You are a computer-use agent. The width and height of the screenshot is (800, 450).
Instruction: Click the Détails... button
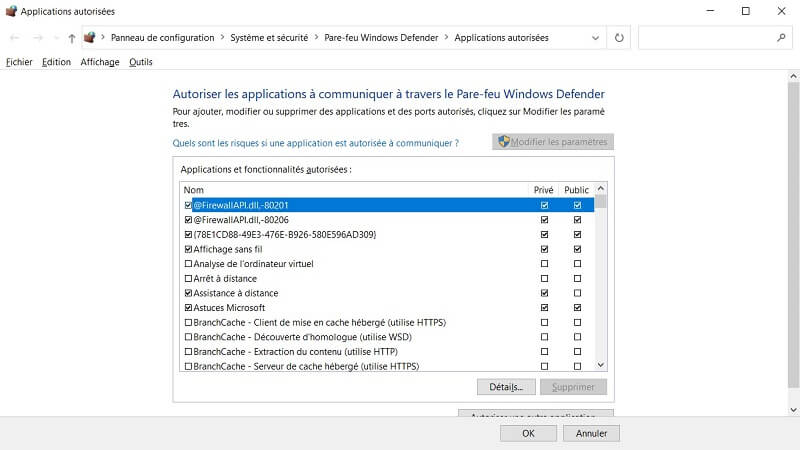point(506,387)
